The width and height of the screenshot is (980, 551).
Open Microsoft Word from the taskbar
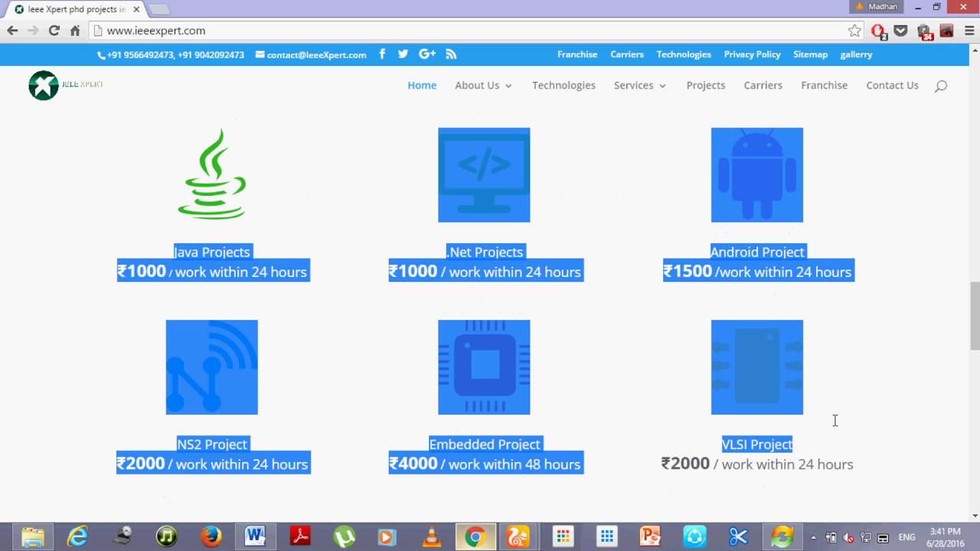[x=255, y=536]
